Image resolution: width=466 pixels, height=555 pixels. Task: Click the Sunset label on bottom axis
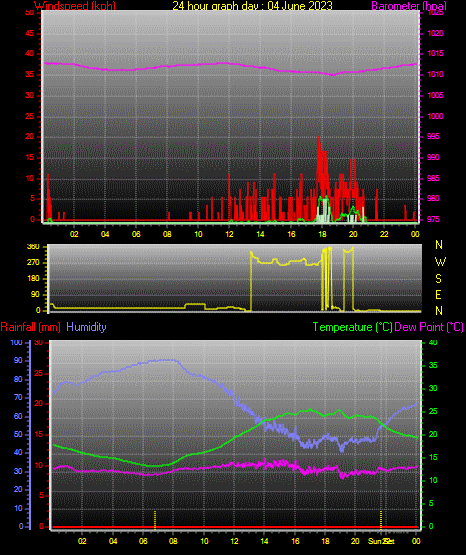(381, 541)
